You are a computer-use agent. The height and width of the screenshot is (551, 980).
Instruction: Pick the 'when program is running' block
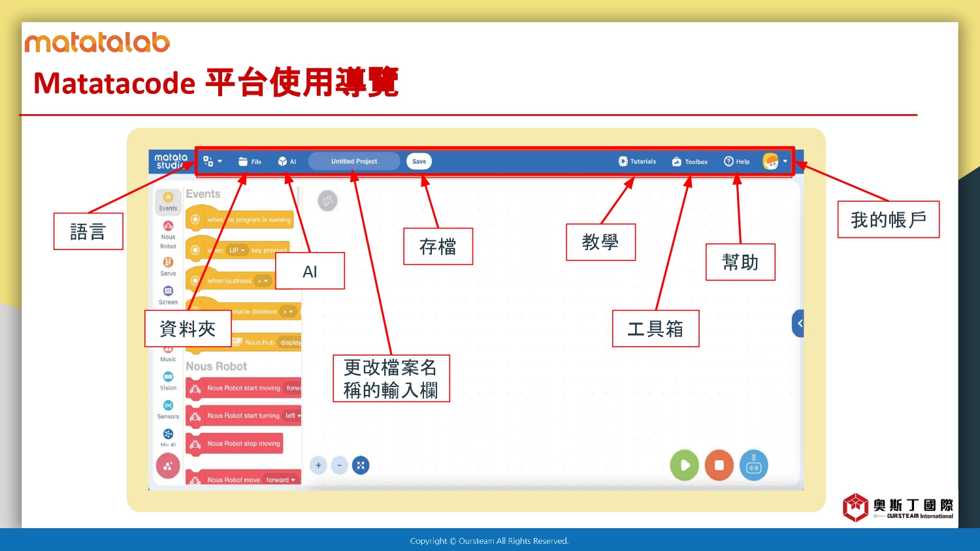click(x=240, y=219)
